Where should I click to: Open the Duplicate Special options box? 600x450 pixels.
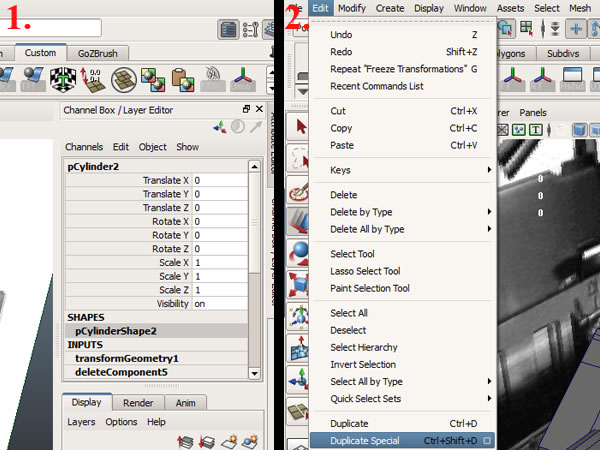(487, 441)
